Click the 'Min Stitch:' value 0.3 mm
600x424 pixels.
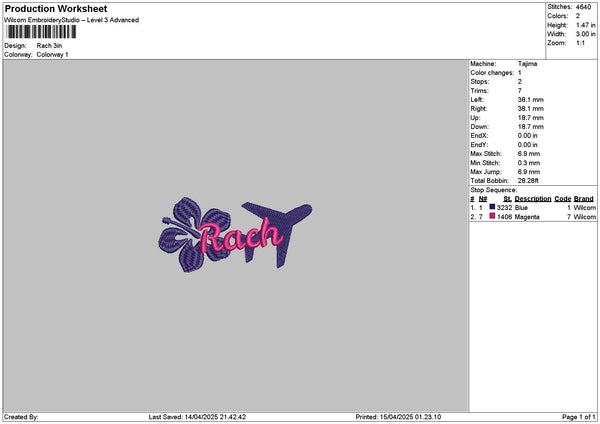pyautogui.click(x=529, y=163)
